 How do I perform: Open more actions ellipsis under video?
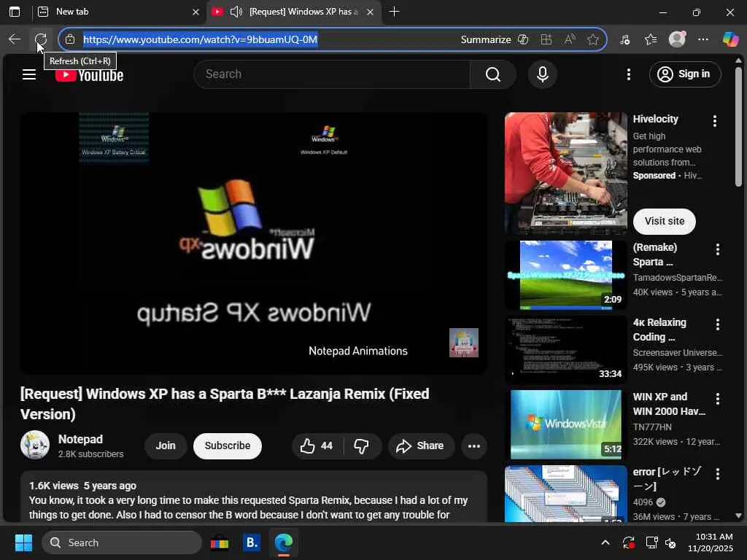474,446
